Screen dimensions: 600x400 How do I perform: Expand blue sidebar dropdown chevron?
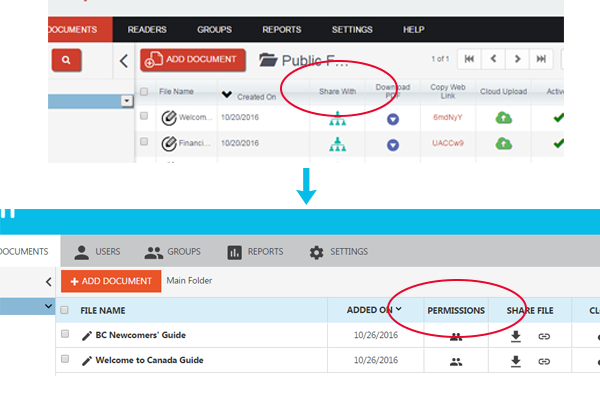pyautogui.click(x=48, y=306)
